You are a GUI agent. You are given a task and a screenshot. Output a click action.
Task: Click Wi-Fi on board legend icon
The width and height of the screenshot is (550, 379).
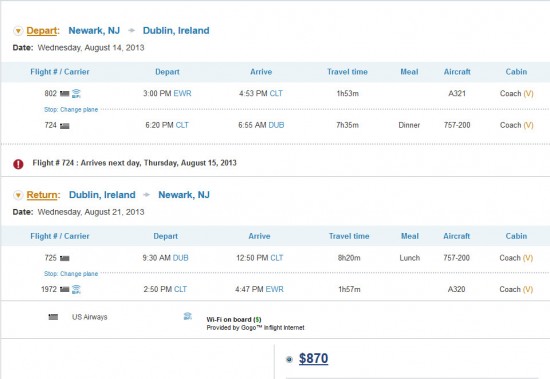tap(188, 316)
